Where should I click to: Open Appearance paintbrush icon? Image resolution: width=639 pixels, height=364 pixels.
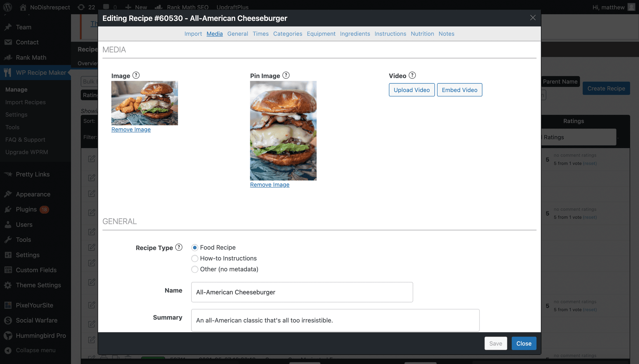point(8,194)
